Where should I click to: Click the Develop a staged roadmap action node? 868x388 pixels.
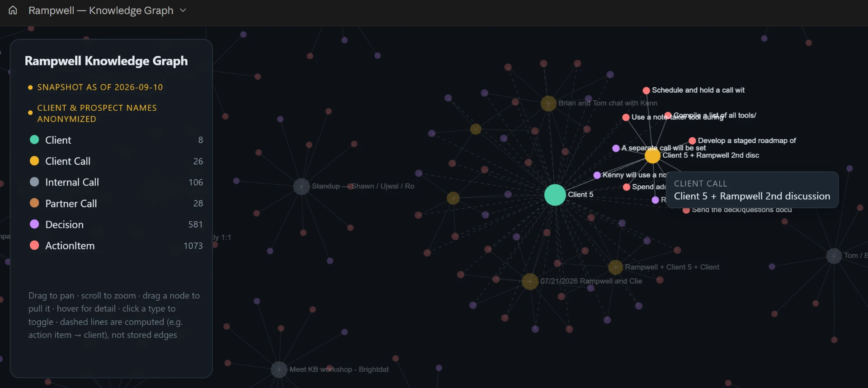click(x=692, y=141)
